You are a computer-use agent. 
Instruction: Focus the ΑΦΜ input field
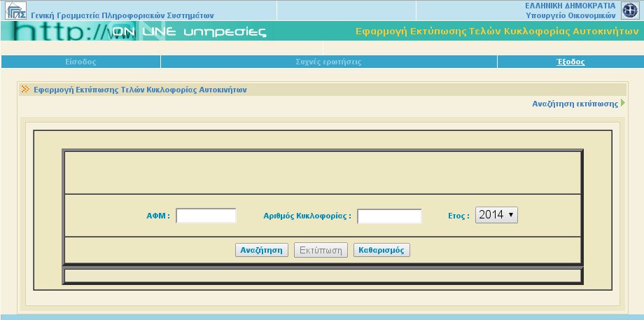click(x=206, y=216)
